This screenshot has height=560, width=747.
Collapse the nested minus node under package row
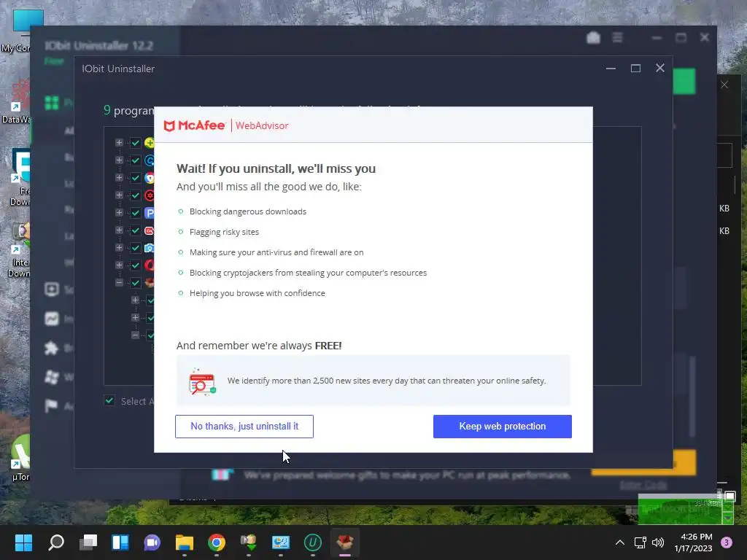pyautogui.click(x=135, y=335)
